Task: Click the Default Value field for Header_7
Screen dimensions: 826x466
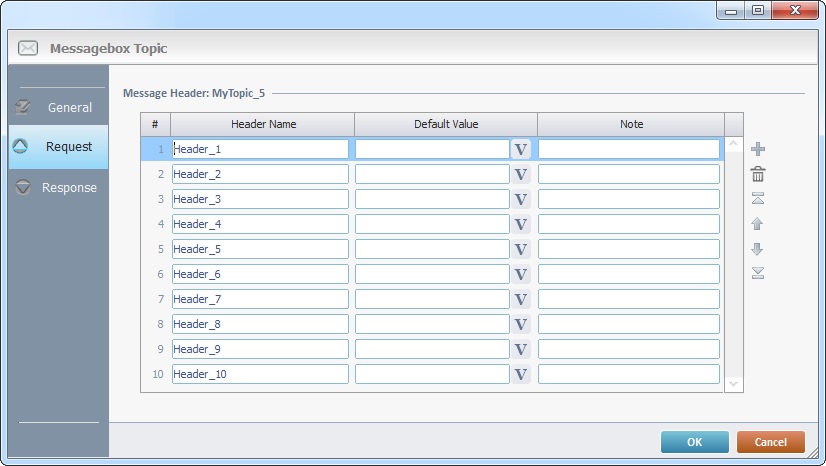Action: pyautogui.click(x=432, y=299)
